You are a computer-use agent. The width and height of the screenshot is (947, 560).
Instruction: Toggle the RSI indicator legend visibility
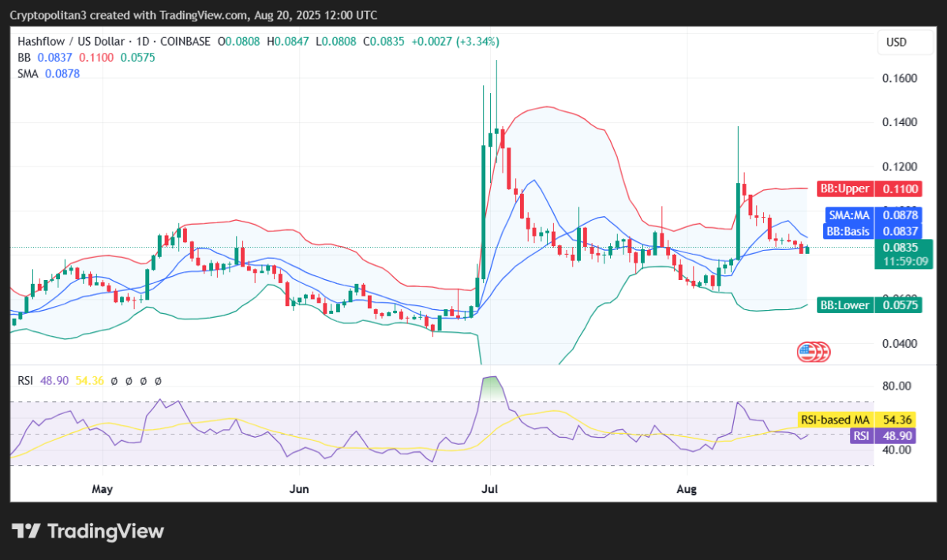pyautogui.click(x=25, y=380)
